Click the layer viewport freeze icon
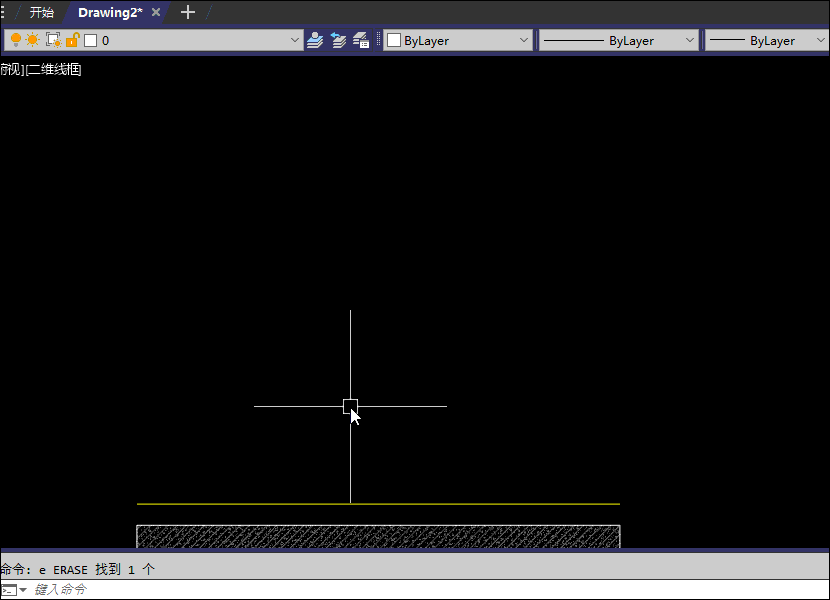Screen dimensions: 830x600 pyautogui.click(x=54, y=40)
